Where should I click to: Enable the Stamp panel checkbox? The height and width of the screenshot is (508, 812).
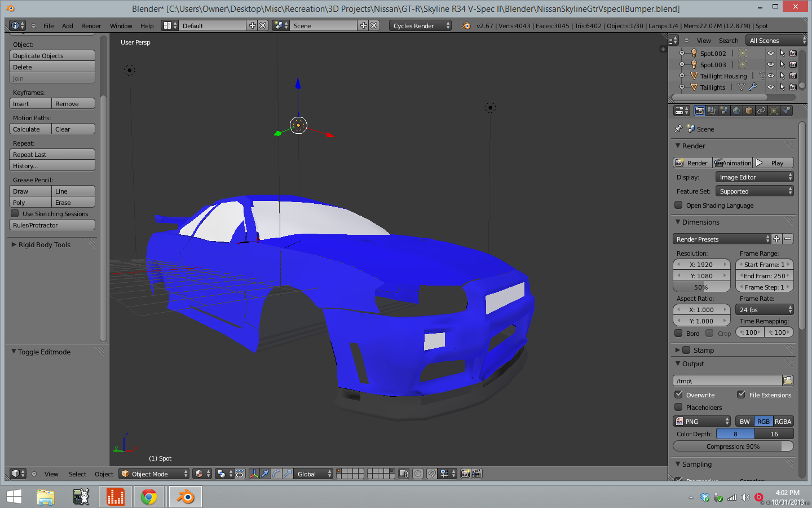(686, 350)
